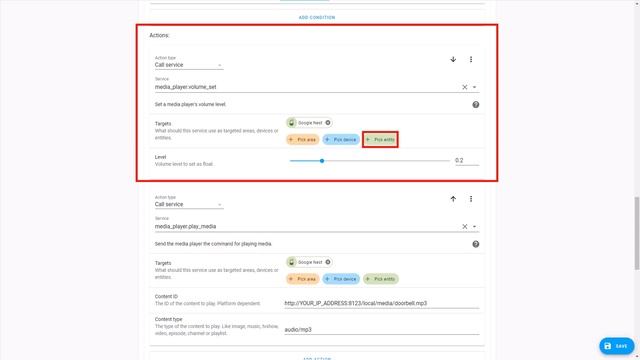The image size is (640, 360).
Task: Move the volume_set action down with the arrow
Action: pyautogui.click(x=453, y=60)
